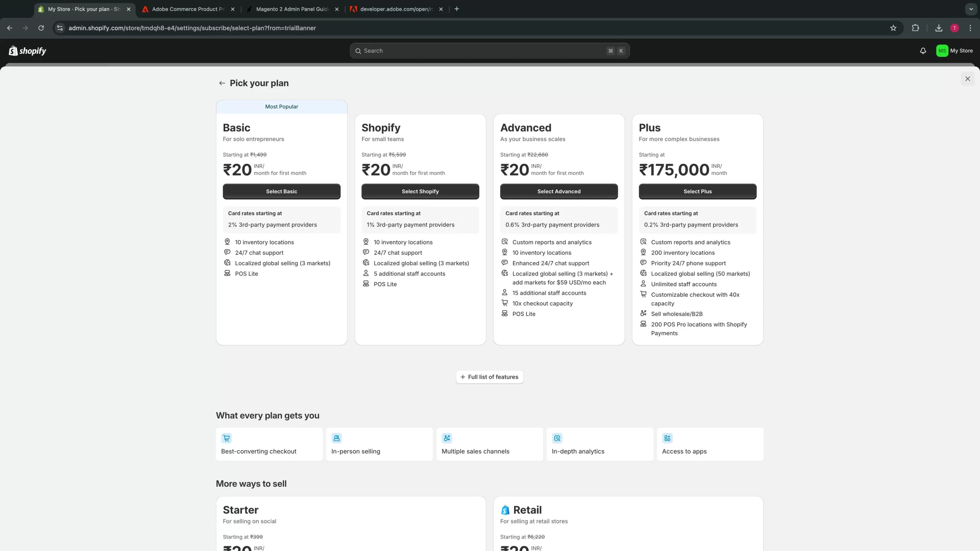
Task: Open My Store menu label
Action: pos(961,51)
